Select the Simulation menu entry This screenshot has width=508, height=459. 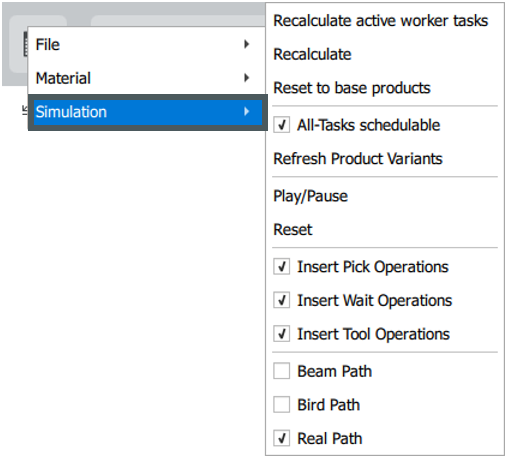point(148,112)
